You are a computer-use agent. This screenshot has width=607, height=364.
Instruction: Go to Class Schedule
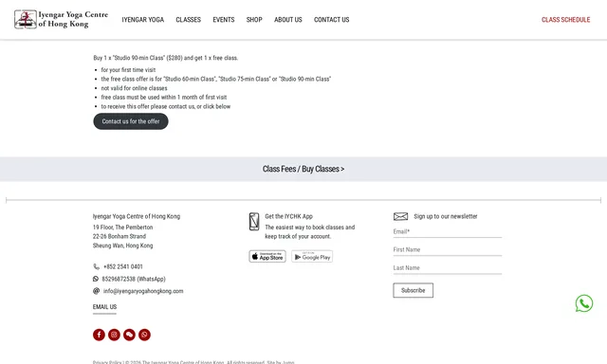point(565,20)
